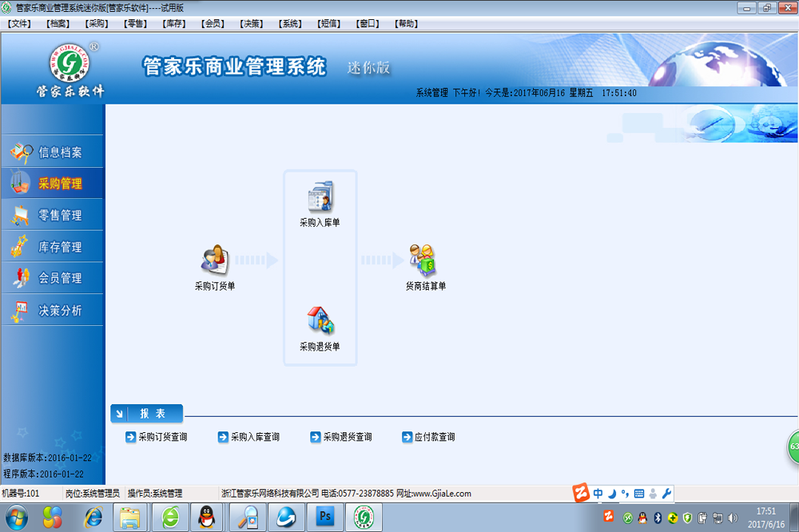This screenshot has width=799, height=532.
Task: Open the 会员 menu
Action: [213, 23]
